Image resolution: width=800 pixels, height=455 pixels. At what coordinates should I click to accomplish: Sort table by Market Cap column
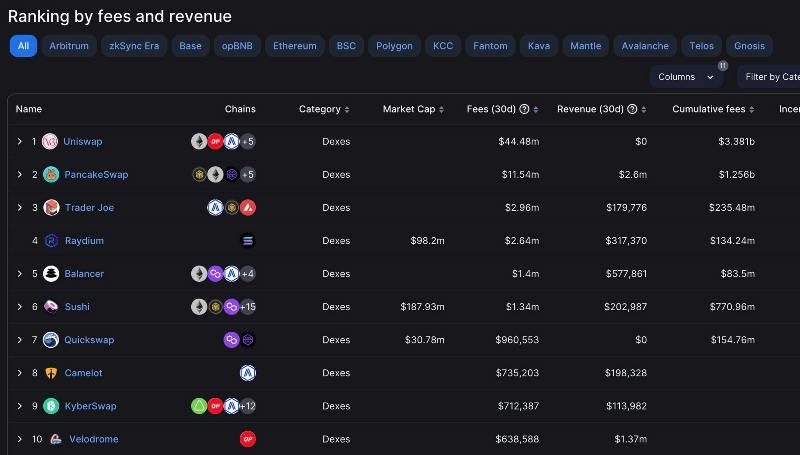coord(414,109)
